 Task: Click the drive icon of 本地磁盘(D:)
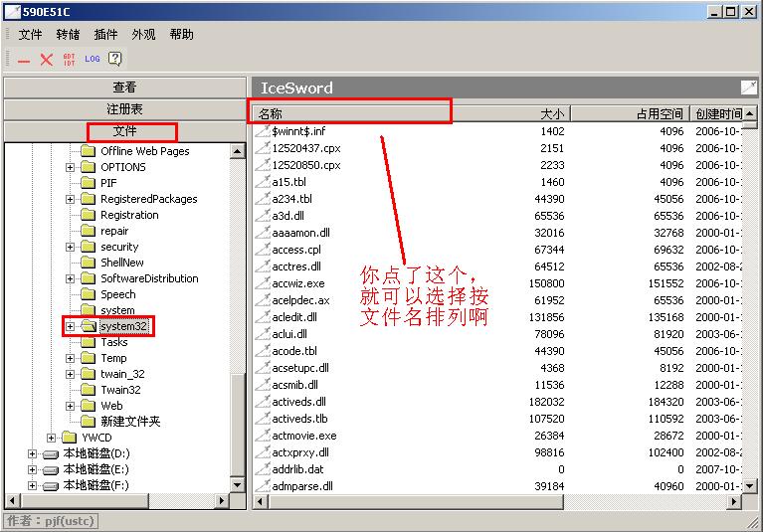click(51, 454)
